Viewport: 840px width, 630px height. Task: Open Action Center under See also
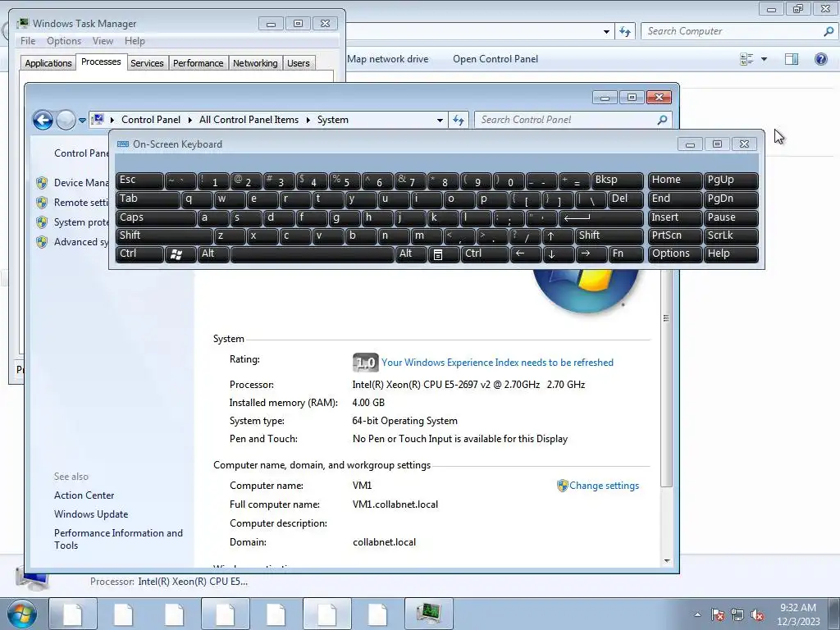click(x=84, y=495)
